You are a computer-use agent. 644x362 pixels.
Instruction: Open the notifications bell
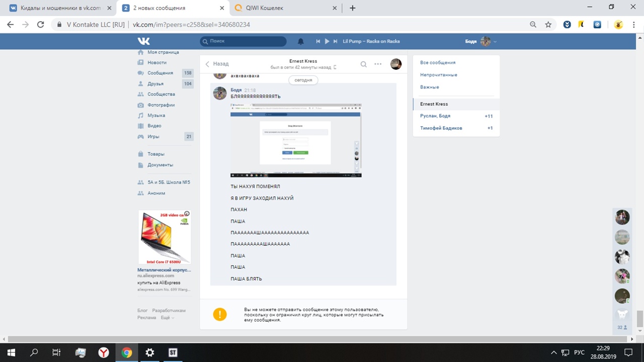click(301, 41)
